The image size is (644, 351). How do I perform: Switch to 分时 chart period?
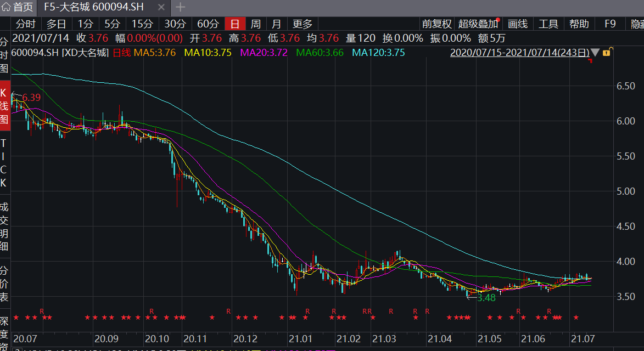(26, 24)
